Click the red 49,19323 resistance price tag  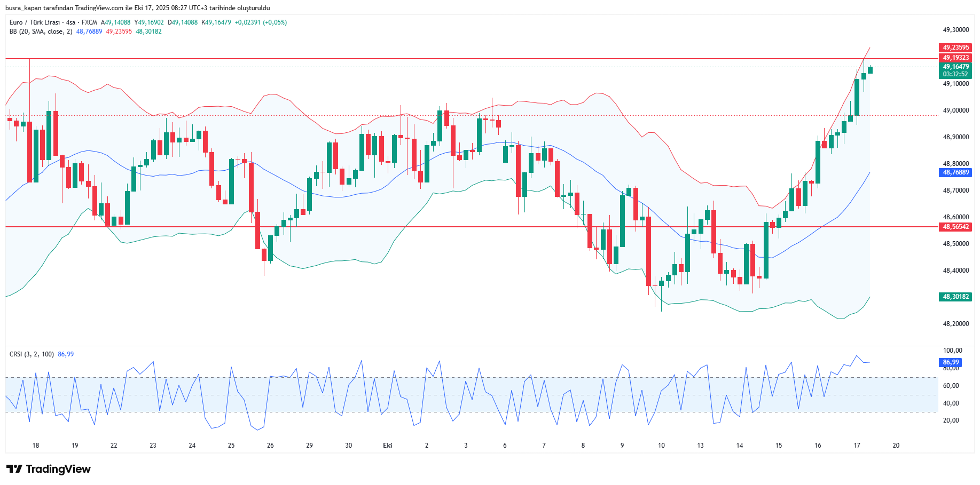(x=955, y=58)
